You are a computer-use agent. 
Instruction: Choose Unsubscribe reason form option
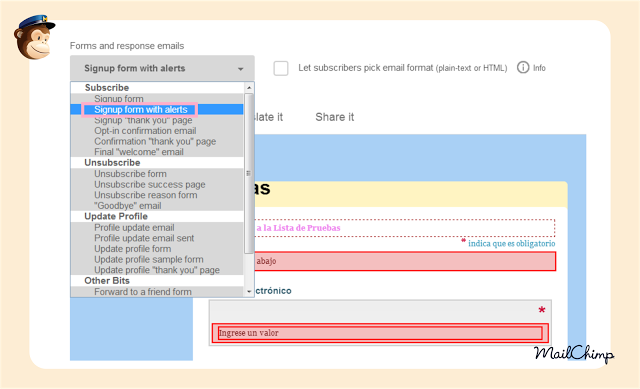[157, 195]
